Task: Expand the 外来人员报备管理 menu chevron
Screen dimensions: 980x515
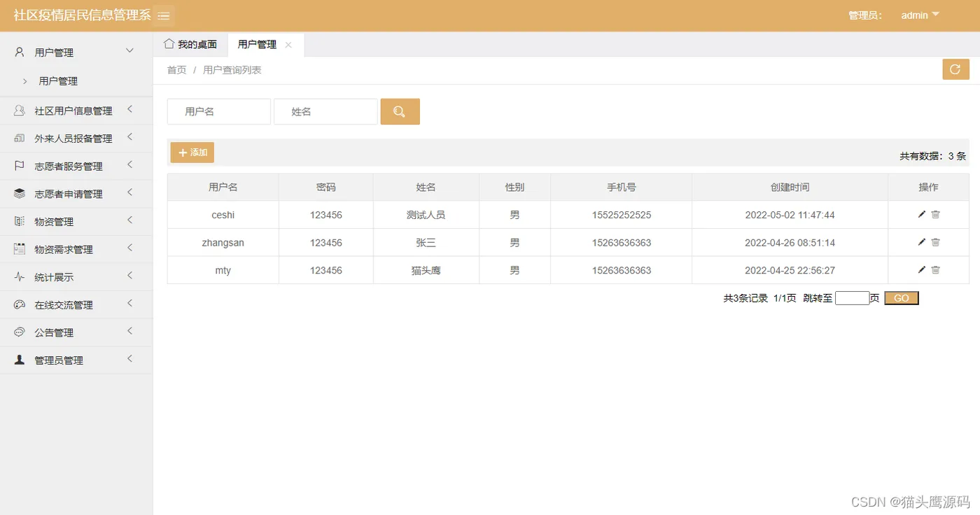Action: click(129, 137)
